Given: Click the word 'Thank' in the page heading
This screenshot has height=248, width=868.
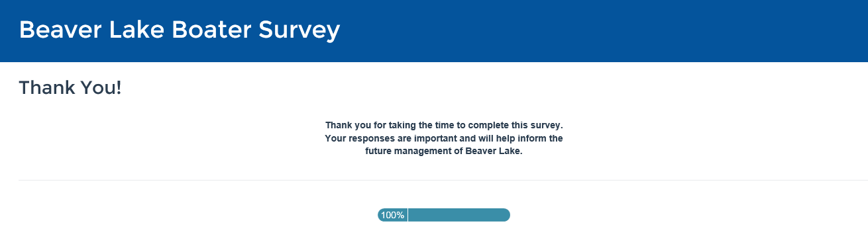Looking at the screenshot, I should click(x=48, y=87).
